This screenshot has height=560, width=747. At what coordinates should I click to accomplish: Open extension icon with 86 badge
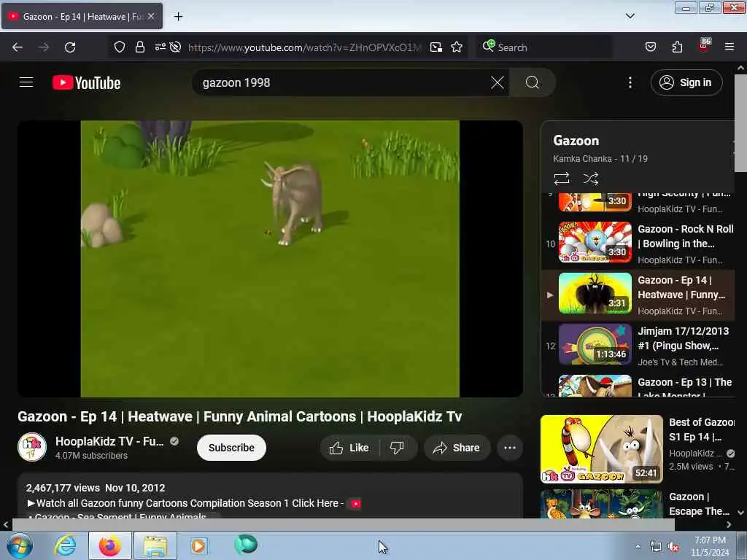tap(704, 46)
